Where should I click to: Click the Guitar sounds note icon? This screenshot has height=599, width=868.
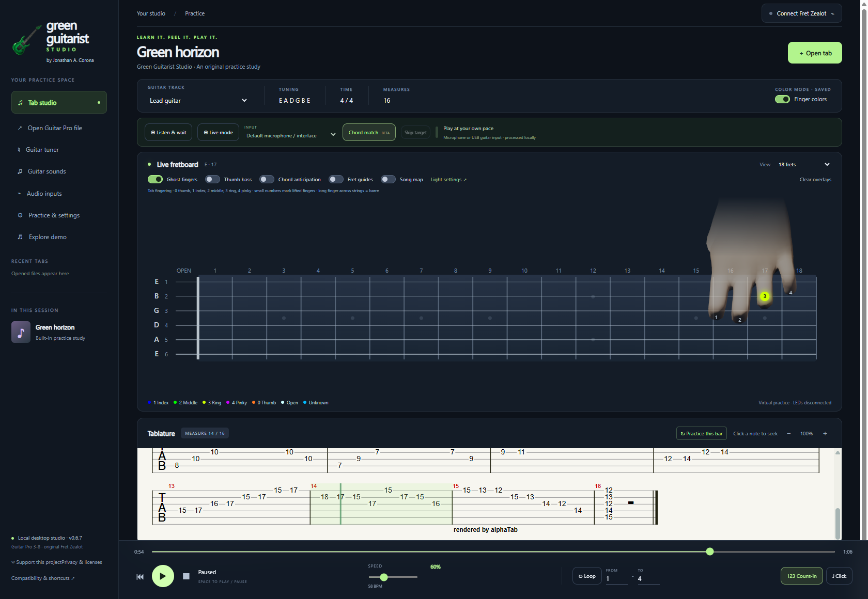coord(20,171)
